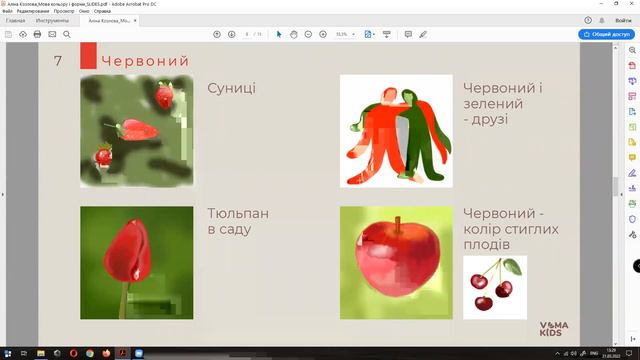Image resolution: width=640 pixels, height=360 pixels.
Task: Click the help question mark icon
Action: [x=588, y=20]
